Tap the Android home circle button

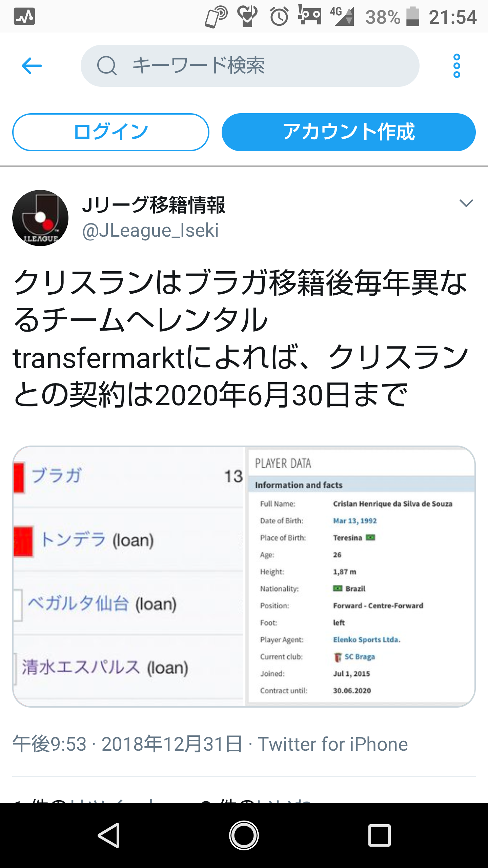pos(244,835)
